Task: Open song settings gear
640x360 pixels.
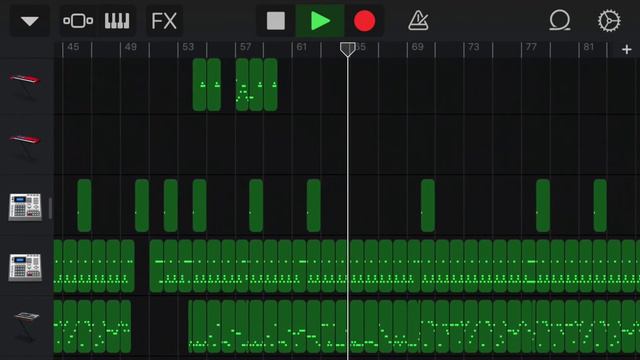Action: (x=609, y=20)
